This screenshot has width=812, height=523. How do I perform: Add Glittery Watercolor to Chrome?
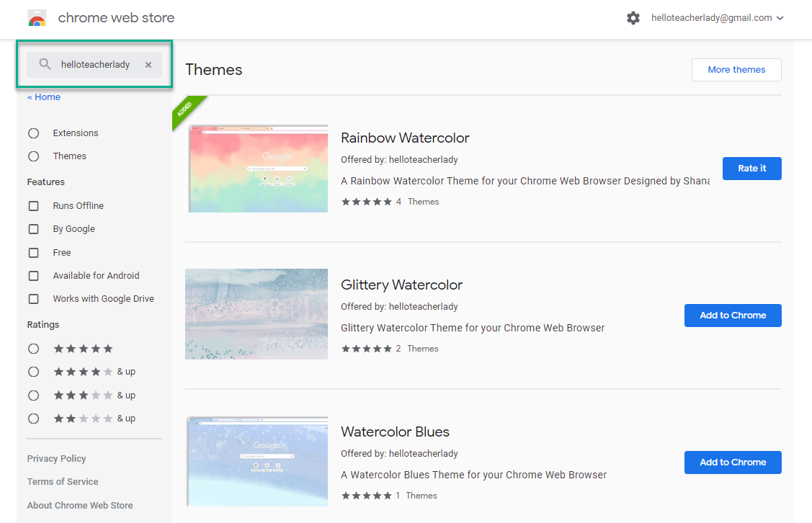point(733,316)
